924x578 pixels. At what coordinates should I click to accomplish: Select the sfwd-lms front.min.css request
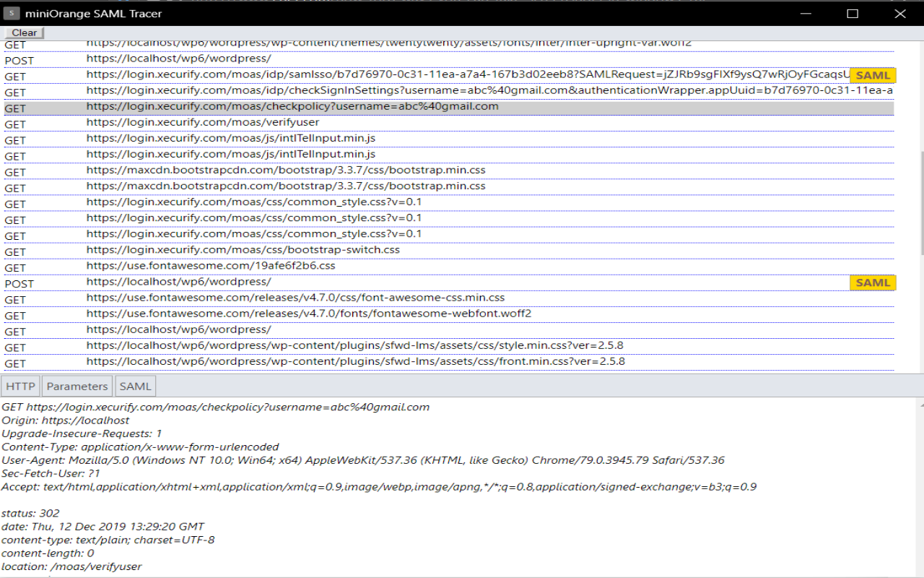(x=449, y=362)
